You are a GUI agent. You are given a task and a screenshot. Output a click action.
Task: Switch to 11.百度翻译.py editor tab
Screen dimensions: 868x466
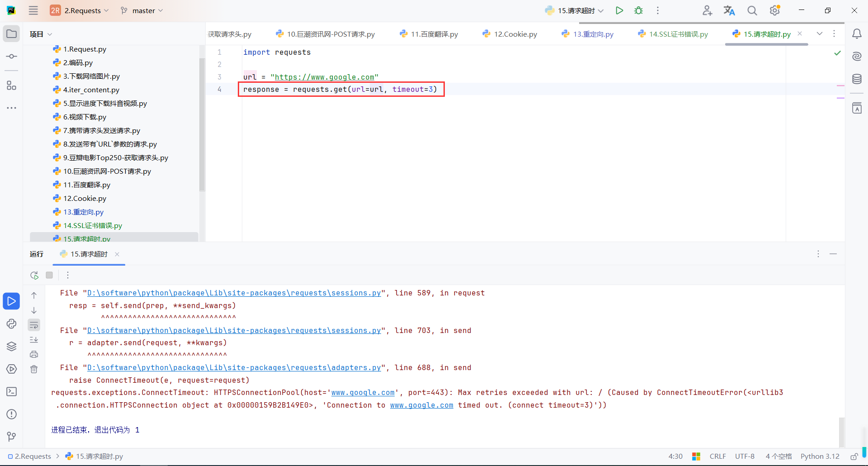[429, 34]
